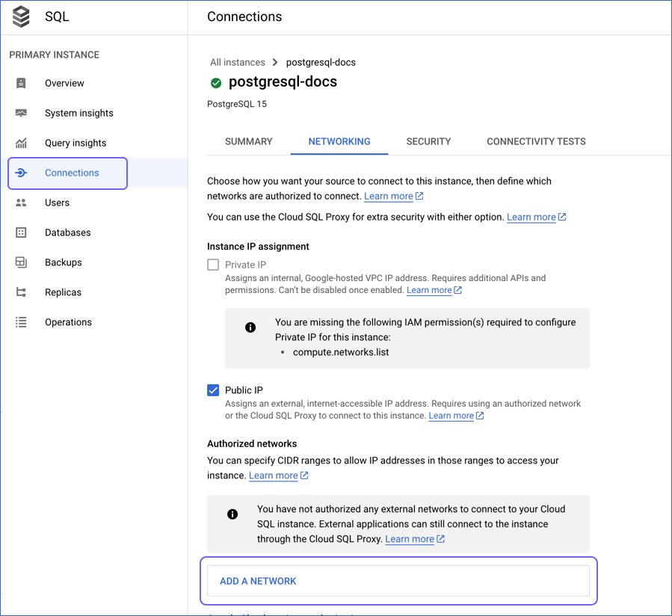Click external-link icon after first Learn more
Image resolution: width=672 pixels, height=616 pixels.
click(419, 196)
